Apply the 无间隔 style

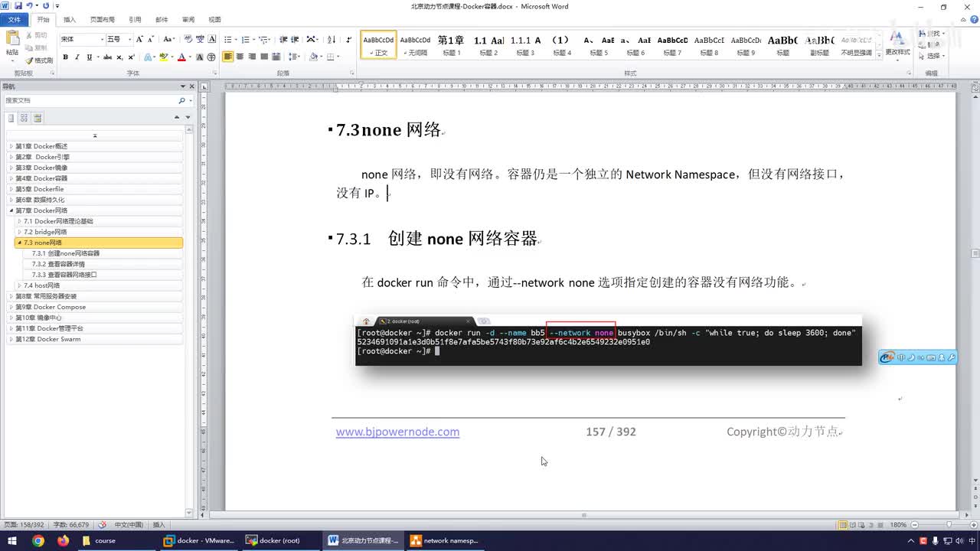(x=416, y=45)
